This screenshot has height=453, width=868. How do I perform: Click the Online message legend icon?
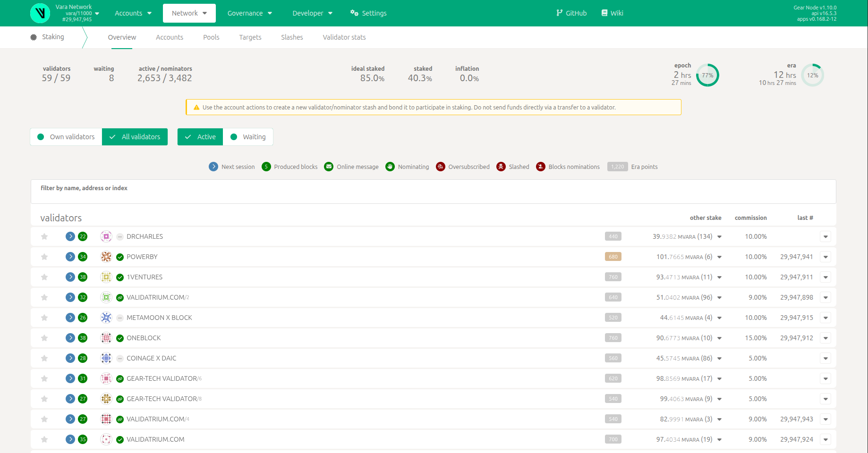(x=329, y=167)
